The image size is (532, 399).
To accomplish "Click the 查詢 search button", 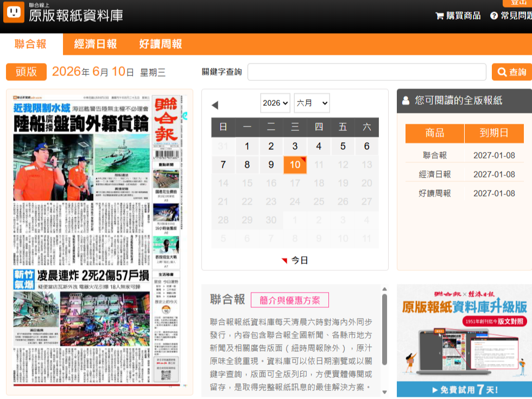I will [511, 72].
